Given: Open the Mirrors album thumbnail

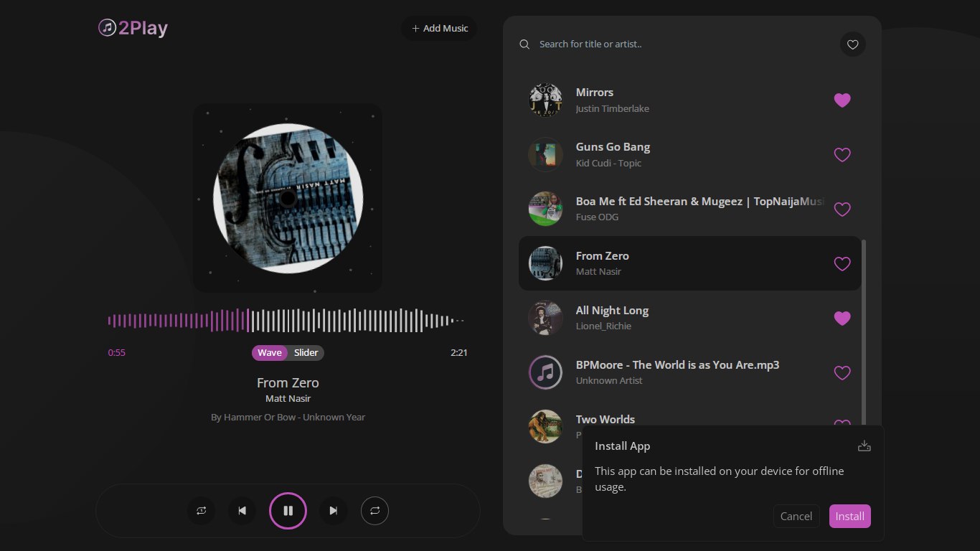Looking at the screenshot, I should 545,100.
